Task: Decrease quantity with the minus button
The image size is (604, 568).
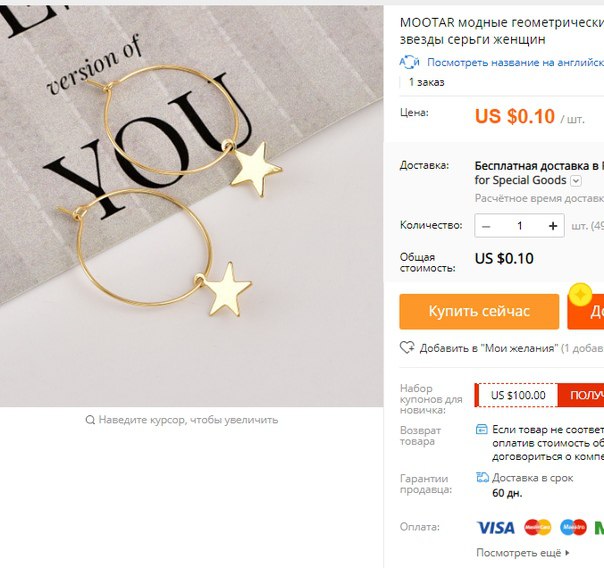Action: click(x=486, y=226)
